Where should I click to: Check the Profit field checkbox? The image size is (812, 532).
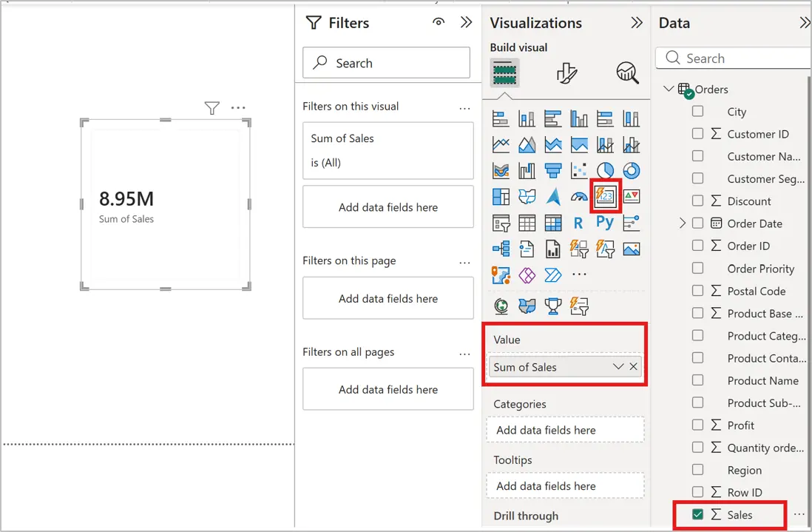coord(697,425)
